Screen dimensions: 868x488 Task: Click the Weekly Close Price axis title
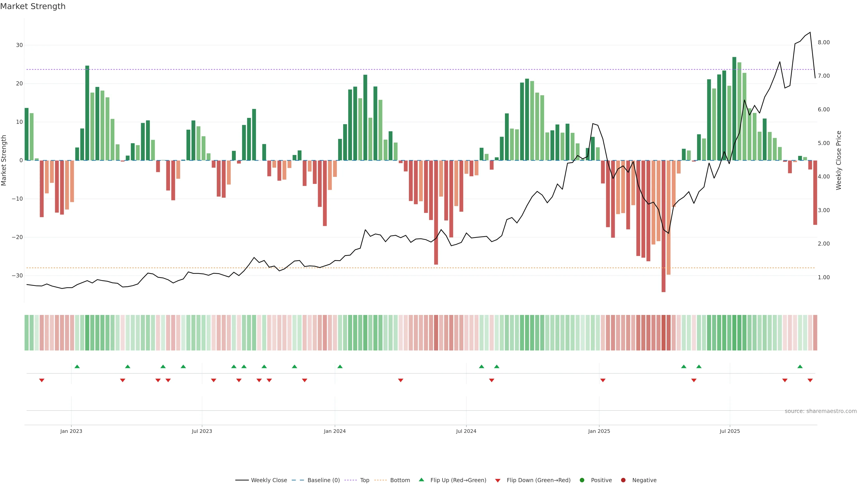(x=839, y=160)
